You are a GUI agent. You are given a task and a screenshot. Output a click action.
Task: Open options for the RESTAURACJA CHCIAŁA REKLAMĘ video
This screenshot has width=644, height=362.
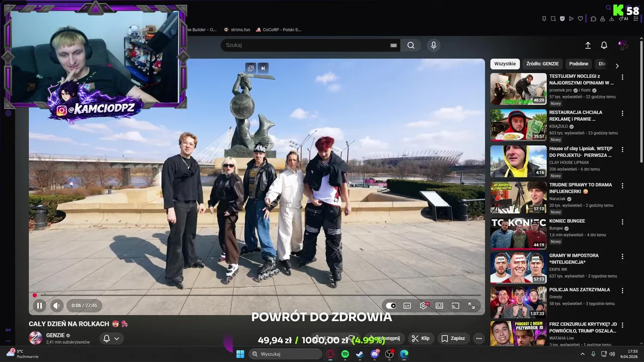pyautogui.click(x=622, y=113)
